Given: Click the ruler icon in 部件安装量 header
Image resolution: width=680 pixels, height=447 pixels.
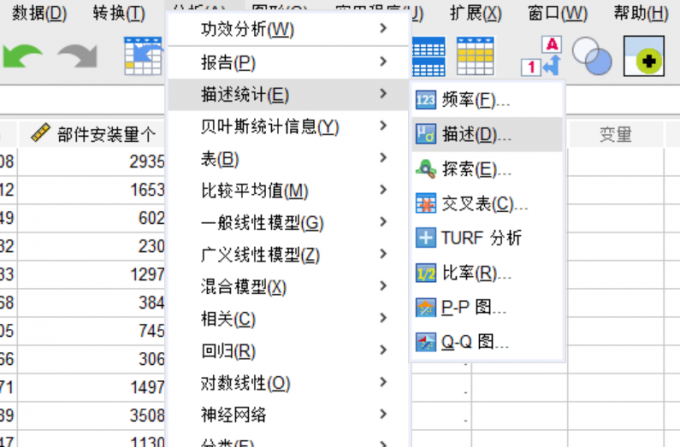Looking at the screenshot, I should [x=41, y=133].
